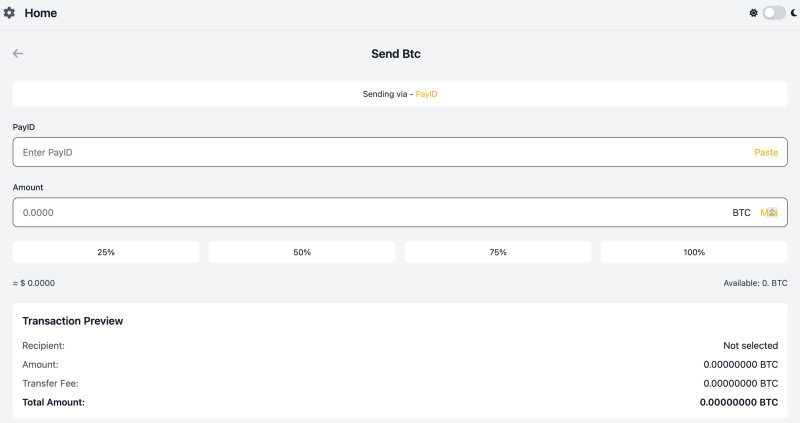
Task: Toggle the dark mode switch
Action: (774, 13)
